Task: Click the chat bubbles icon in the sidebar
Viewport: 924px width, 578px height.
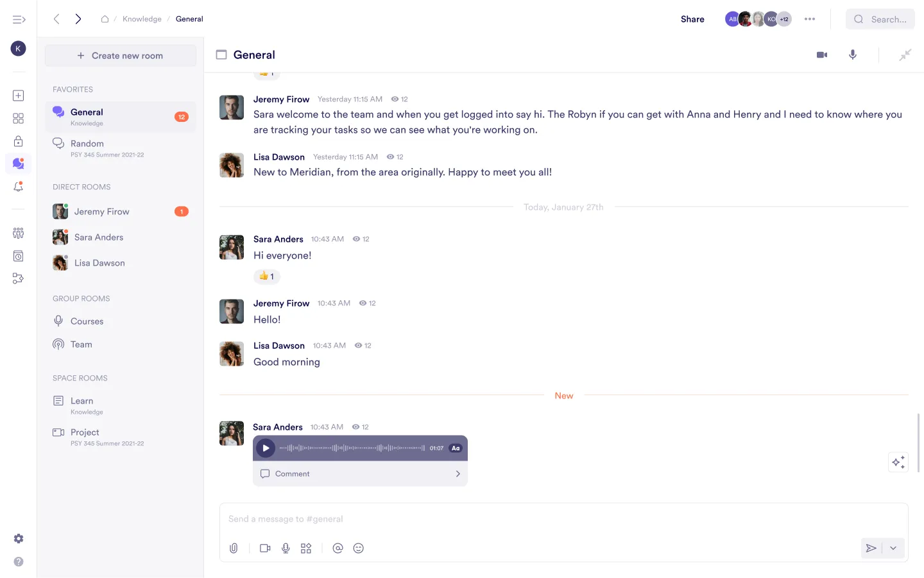Action: point(18,164)
